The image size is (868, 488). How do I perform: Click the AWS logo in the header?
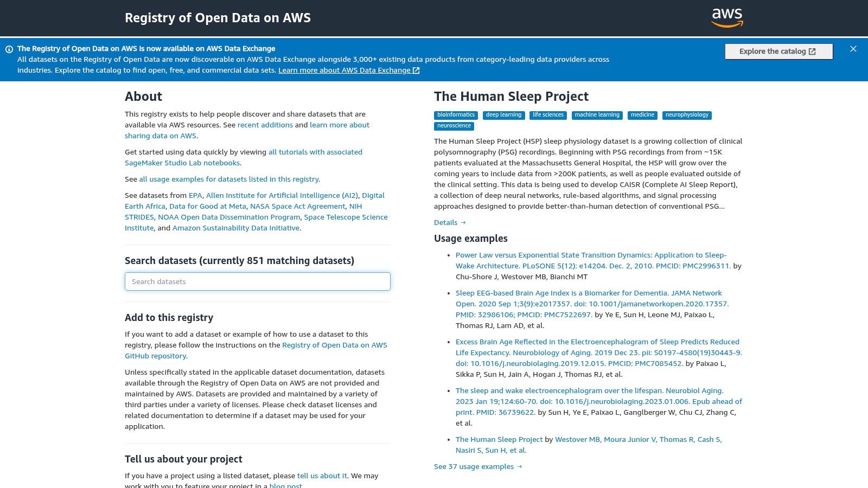pyautogui.click(x=727, y=18)
